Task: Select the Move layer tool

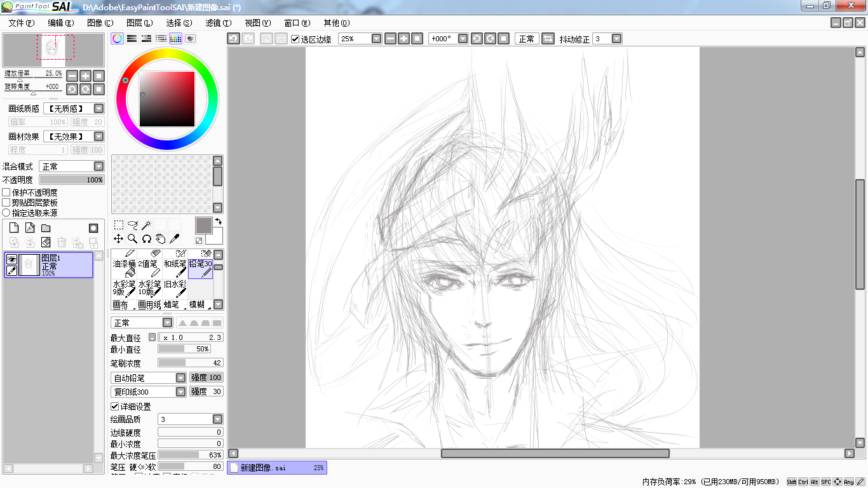Action: (118, 239)
